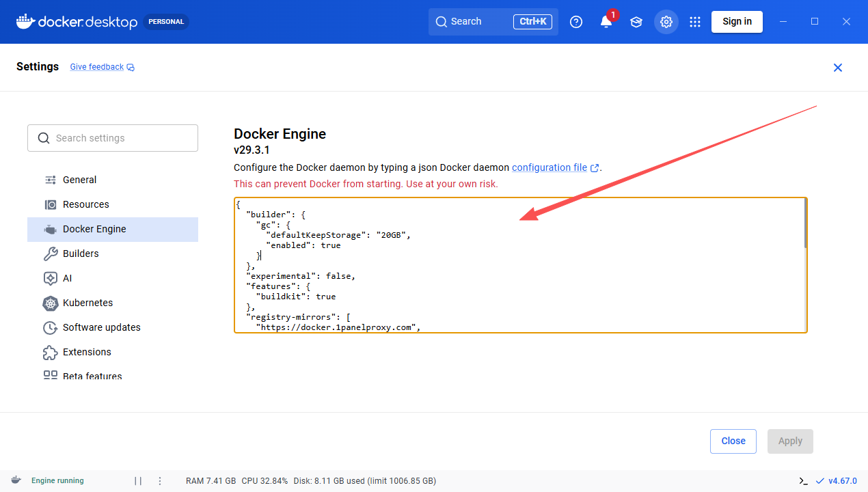Image resolution: width=868 pixels, height=492 pixels.
Task: Click the "defaultKeepStorage": "20GB" line
Action: coord(338,235)
